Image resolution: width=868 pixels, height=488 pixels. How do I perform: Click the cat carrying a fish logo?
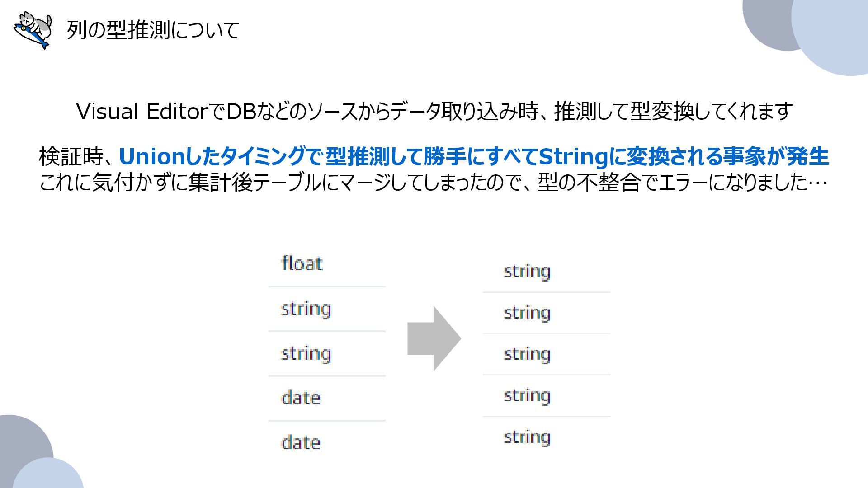pos(33,30)
